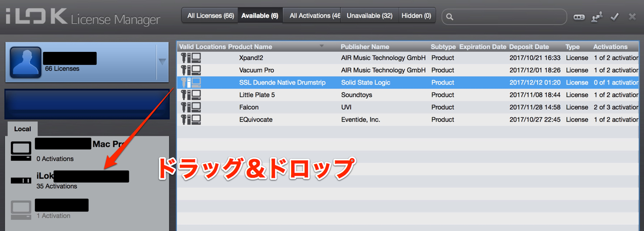Select the Mac Pro computer icon
The image size is (644, 231).
pyautogui.click(x=21, y=151)
